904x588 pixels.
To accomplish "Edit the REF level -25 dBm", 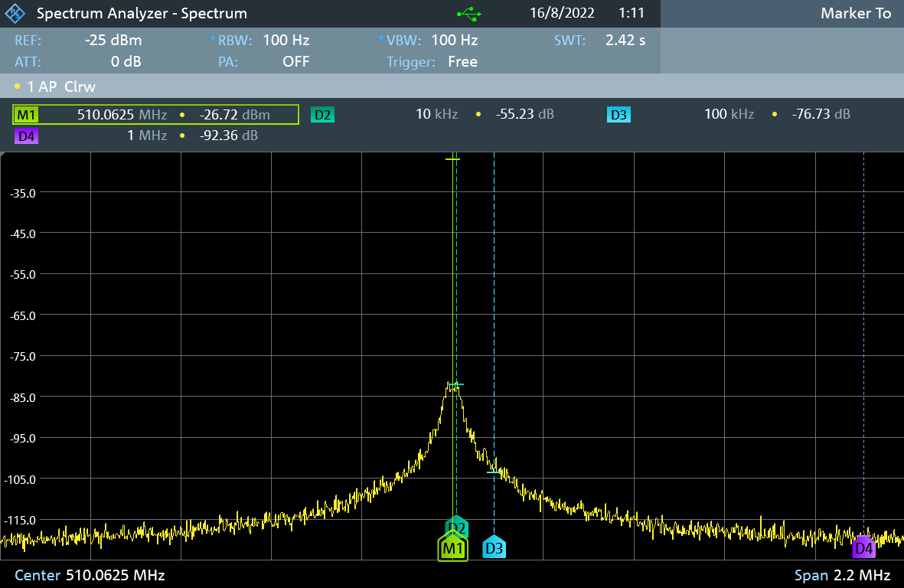I will pos(113,41).
